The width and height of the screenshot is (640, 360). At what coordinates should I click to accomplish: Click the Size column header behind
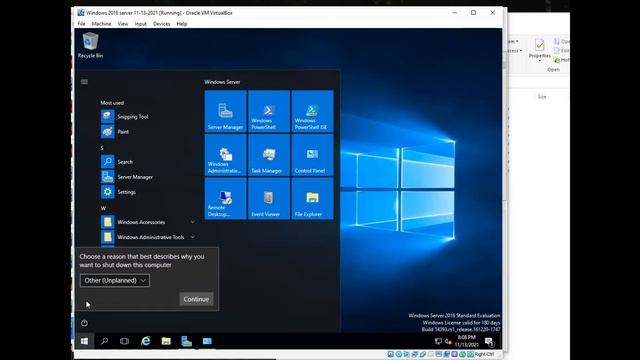tap(542, 97)
